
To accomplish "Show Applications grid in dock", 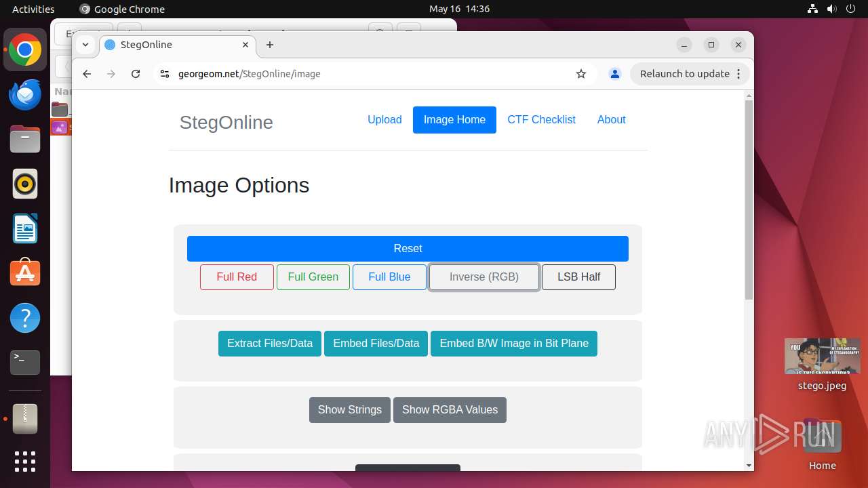I will click(25, 462).
